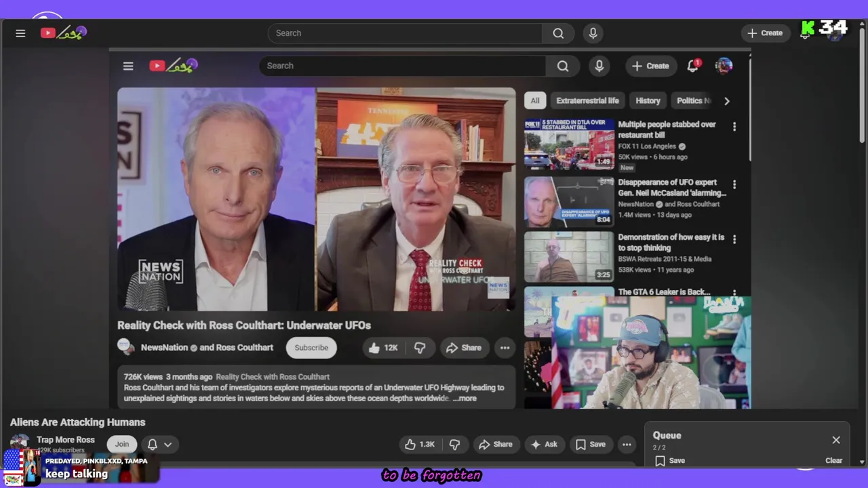
Task: Open options for Disappearance of UFO expert video
Action: pyautogui.click(x=734, y=184)
